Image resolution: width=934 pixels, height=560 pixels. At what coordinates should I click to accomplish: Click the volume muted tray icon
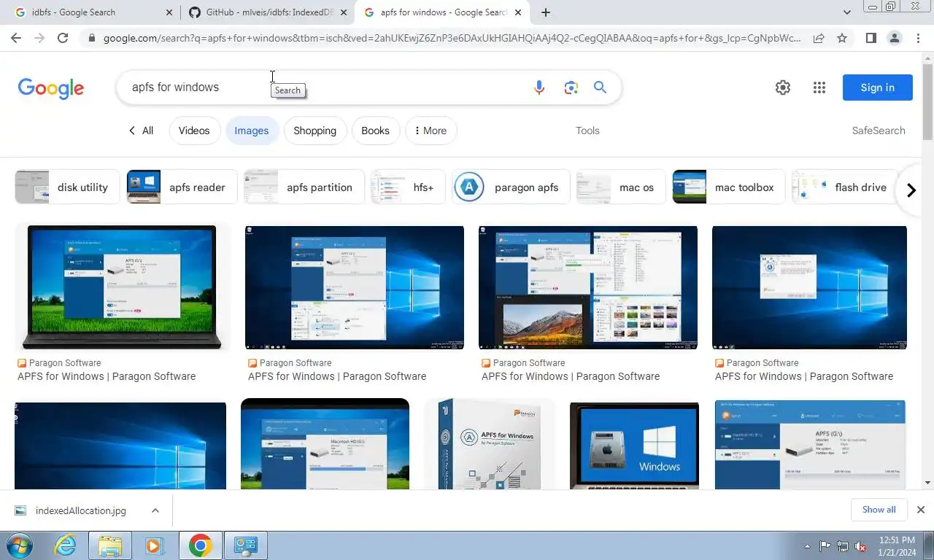[x=860, y=546]
